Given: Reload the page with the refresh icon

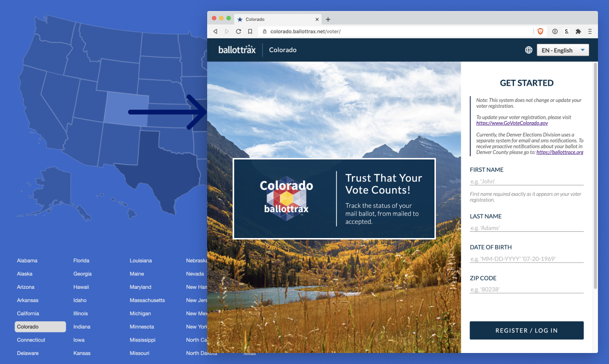Looking at the screenshot, I should [x=238, y=32].
